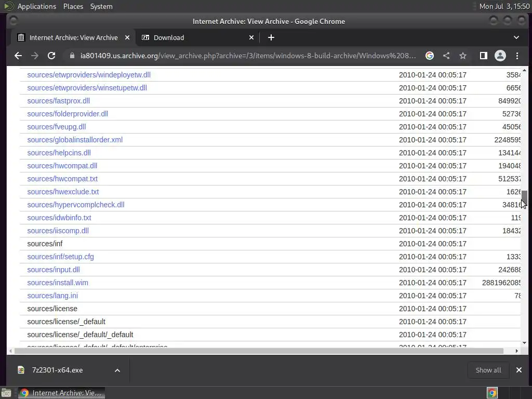Click the scroll-right arrow of horizontal scrollbar

point(517,351)
